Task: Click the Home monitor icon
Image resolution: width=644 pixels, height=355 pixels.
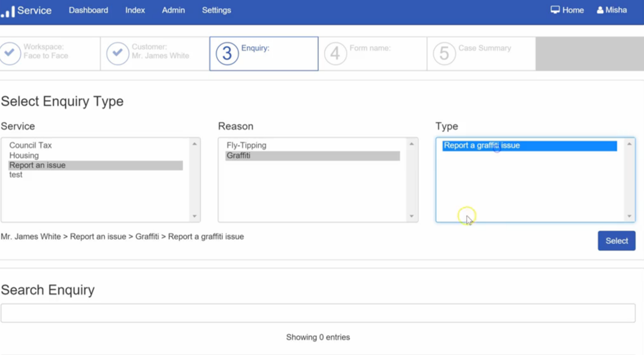Action: (x=555, y=10)
